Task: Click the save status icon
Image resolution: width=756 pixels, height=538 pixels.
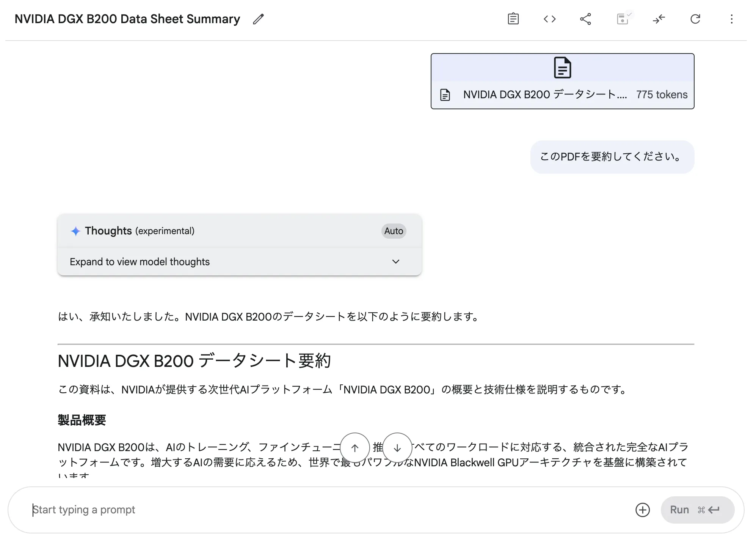Action: click(623, 19)
